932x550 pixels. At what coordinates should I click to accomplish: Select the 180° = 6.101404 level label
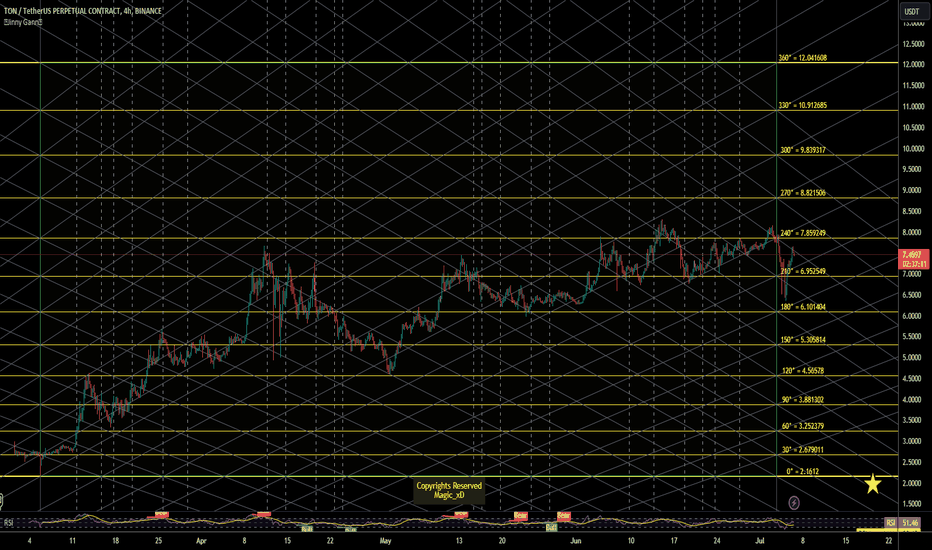point(802,307)
